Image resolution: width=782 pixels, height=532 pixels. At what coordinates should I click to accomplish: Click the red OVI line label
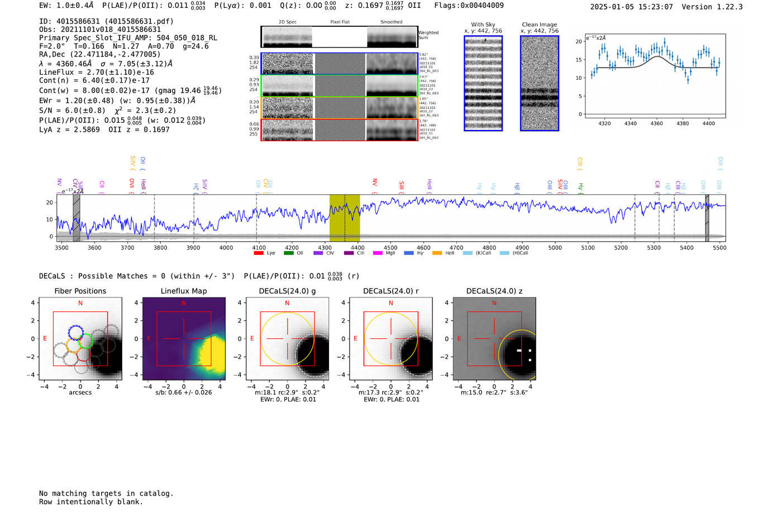[132, 185]
